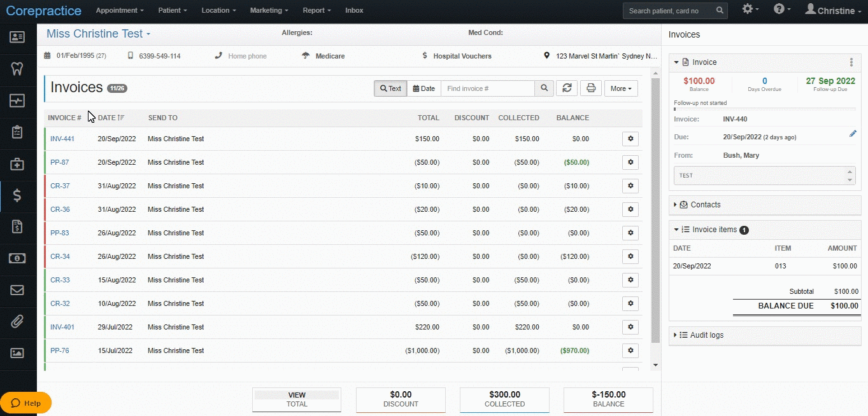The height and width of the screenshot is (416, 868).
Task: Click the invoice search magnifier button
Action: pyautogui.click(x=544, y=88)
